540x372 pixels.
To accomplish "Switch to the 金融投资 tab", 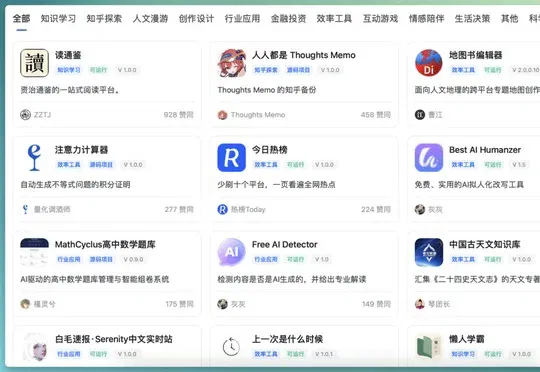I will [288, 19].
